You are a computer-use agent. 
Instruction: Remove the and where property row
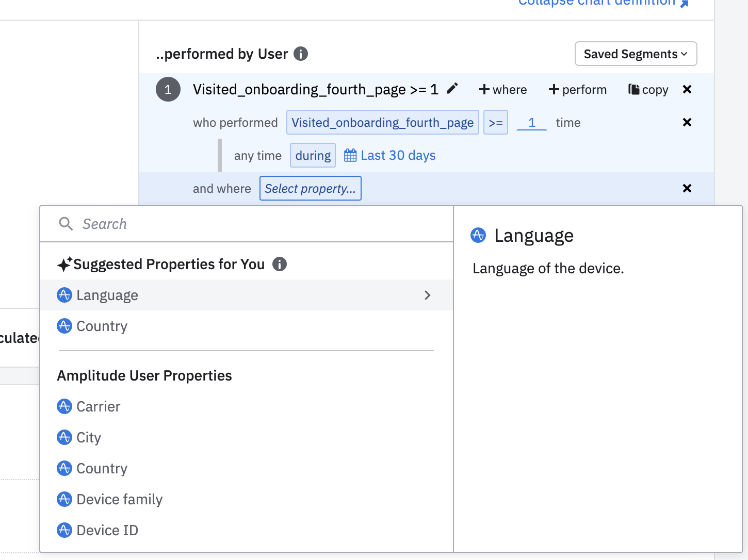[687, 188]
